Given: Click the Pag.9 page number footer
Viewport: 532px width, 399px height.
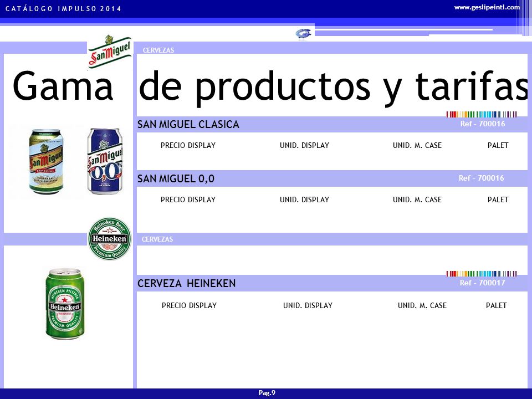Looking at the screenshot, I should (267, 393).
